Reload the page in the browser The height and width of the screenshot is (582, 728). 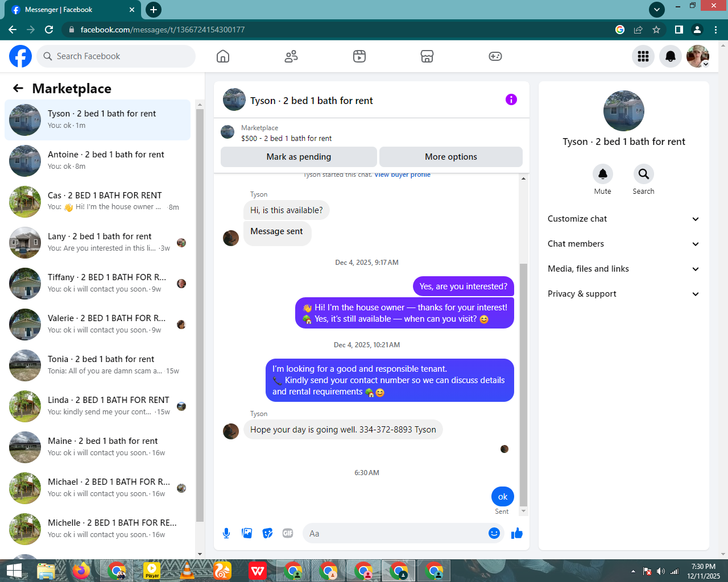pyautogui.click(x=49, y=30)
